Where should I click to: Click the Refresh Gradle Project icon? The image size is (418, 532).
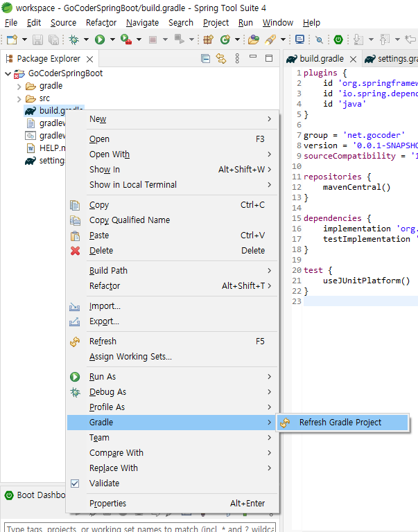pos(285,423)
